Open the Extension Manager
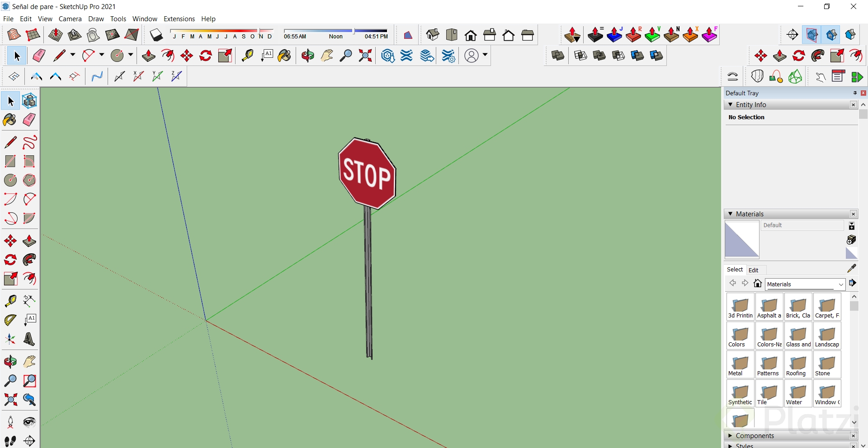This screenshot has height=448, width=868. [x=448, y=56]
